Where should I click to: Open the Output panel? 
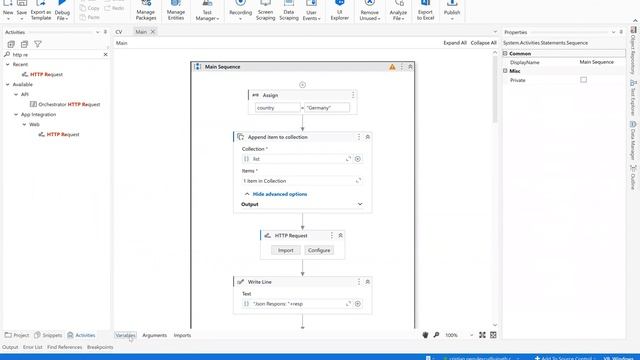pyautogui.click(x=10, y=347)
